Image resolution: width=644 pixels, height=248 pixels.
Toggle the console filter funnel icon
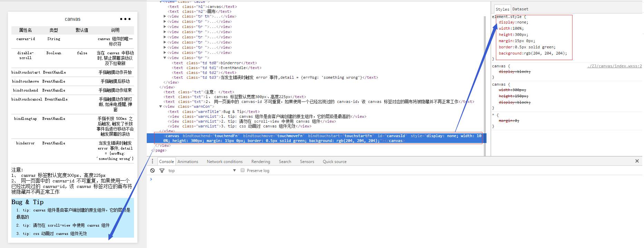coord(162,171)
